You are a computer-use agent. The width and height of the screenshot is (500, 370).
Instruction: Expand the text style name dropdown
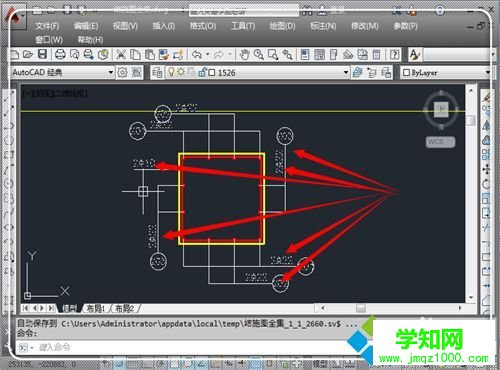(493, 55)
